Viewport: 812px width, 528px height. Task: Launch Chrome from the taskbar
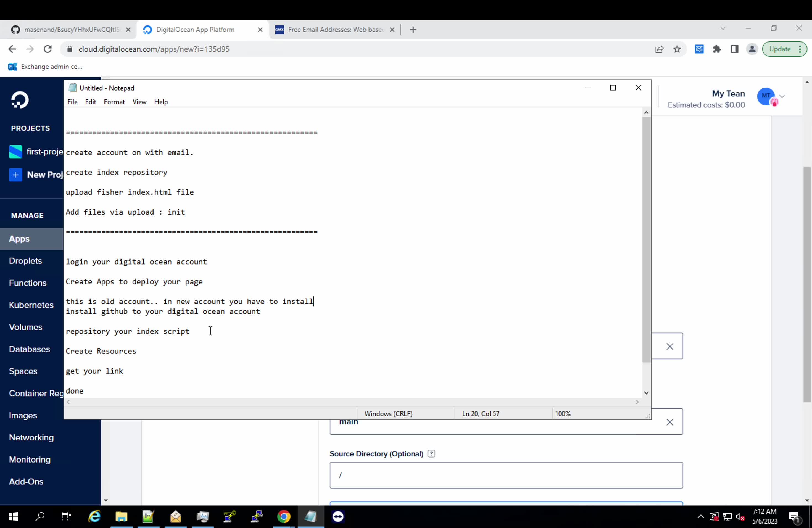tap(284, 516)
